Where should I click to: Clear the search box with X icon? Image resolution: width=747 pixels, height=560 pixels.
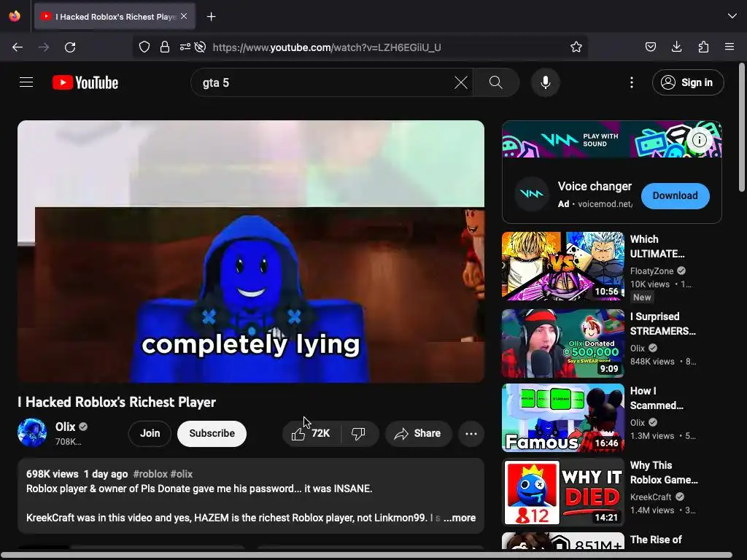click(x=461, y=82)
